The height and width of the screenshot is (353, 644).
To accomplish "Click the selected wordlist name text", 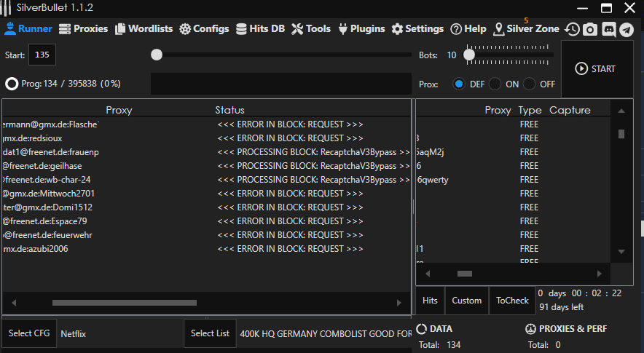I will (326, 333).
